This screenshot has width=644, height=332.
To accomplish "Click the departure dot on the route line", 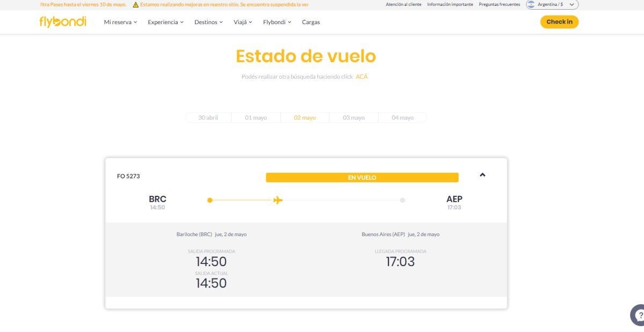I will [210, 200].
